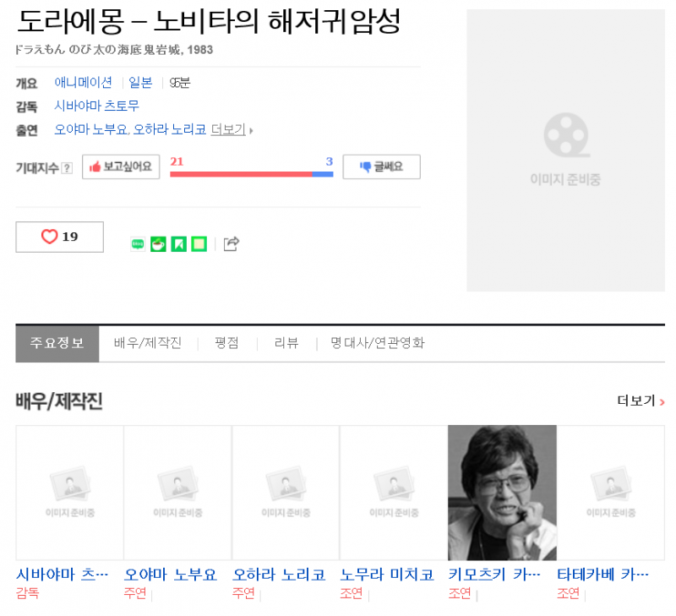Image resolution: width=676 pixels, height=616 pixels.
Task: Click the 기대지수 question mark help icon
Action: (x=67, y=168)
